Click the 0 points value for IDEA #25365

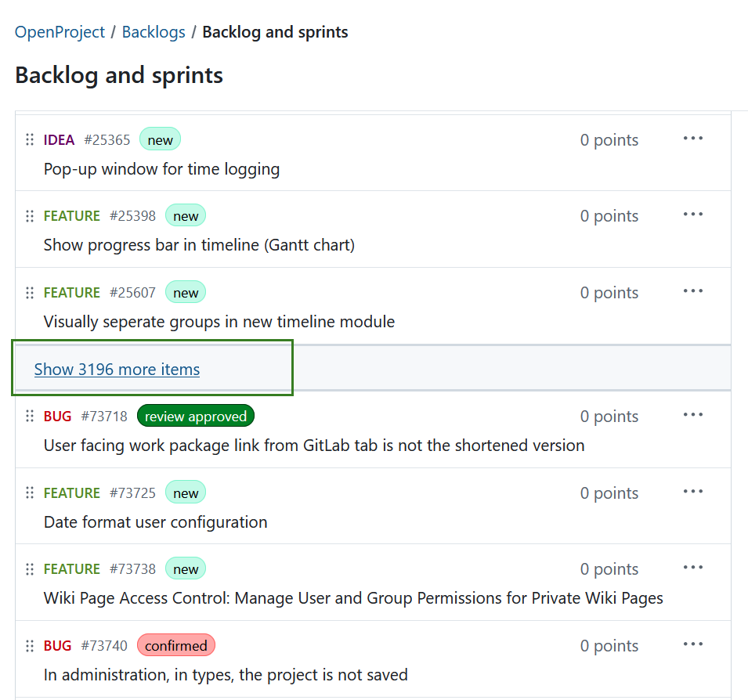(x=609, y=139)
